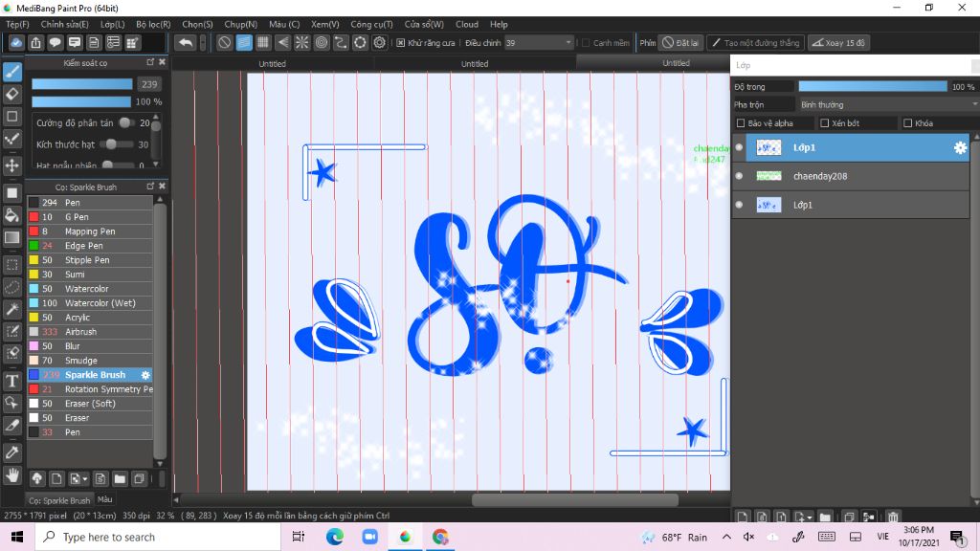This screenshot has width=980, height=551.
Task: Select the Lasso selection tool
Action: tap(11, 287)
